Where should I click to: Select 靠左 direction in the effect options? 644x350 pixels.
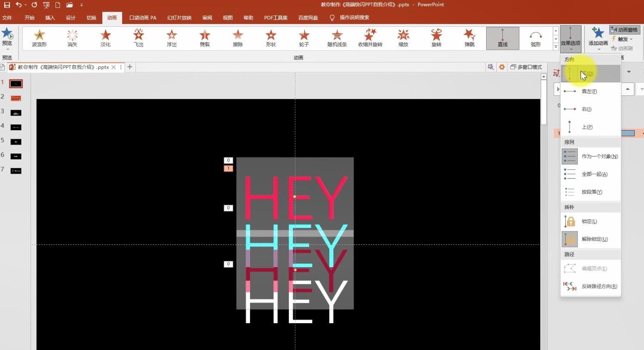(x=590, y=91)
